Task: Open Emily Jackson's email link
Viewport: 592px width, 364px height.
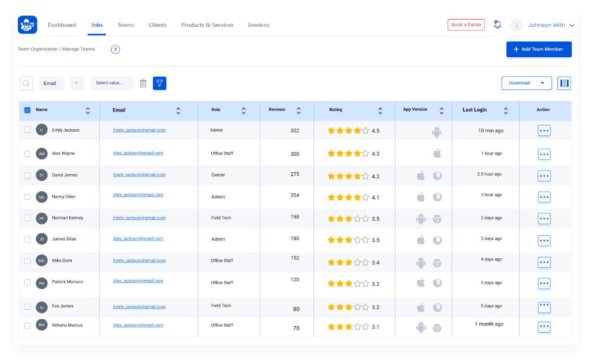Action: tap(139, 130)
